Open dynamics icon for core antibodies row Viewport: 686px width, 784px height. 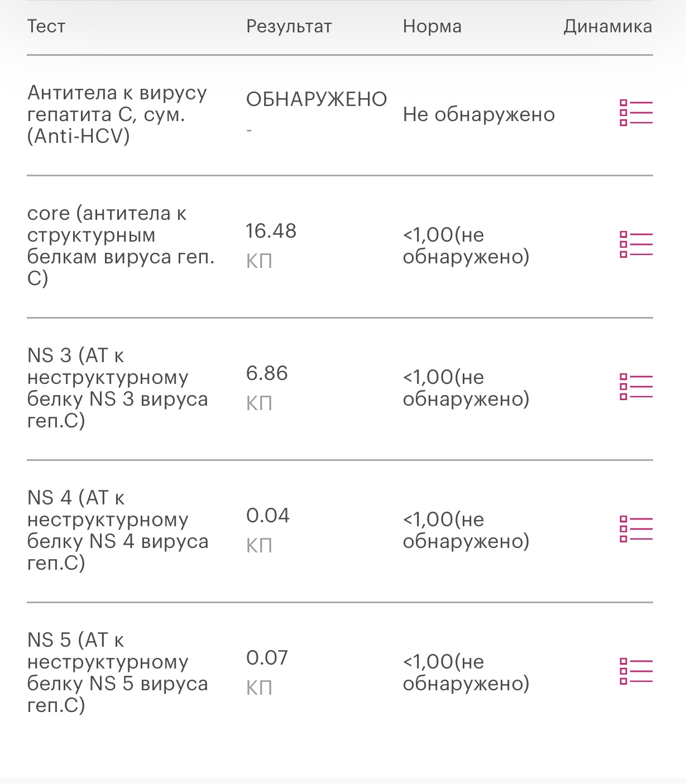pyautogui.click(x=636, y=244)
